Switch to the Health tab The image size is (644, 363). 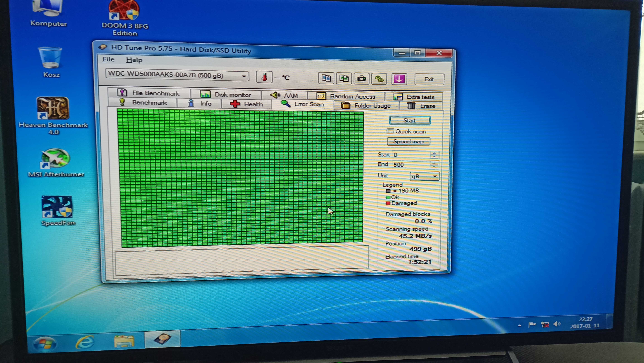click(x=247, y=104)
